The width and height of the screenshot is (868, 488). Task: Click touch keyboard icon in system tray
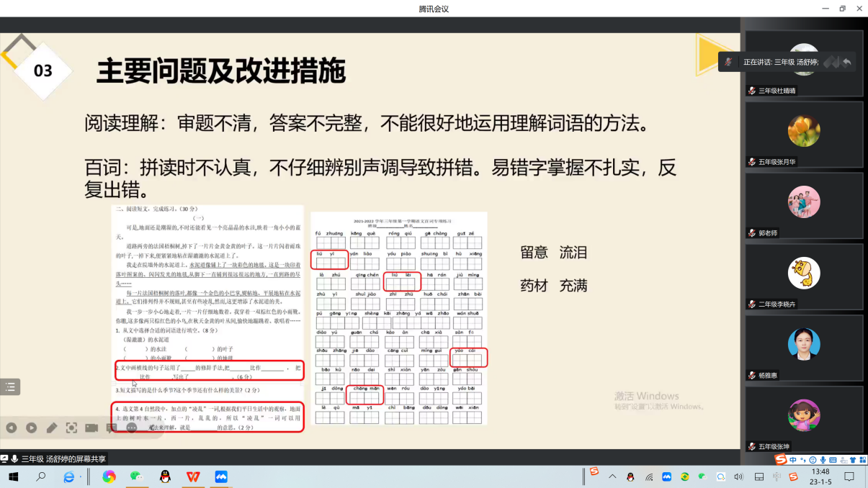coord(759,476)
